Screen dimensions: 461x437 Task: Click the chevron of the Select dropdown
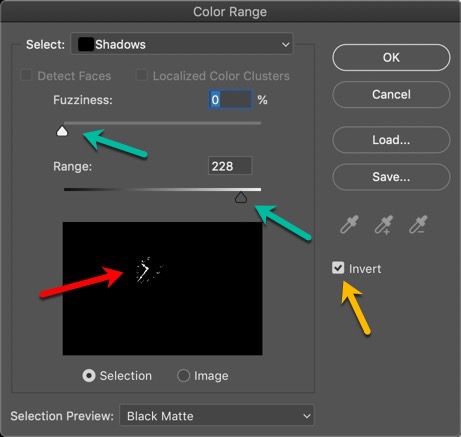pos(285,44)
